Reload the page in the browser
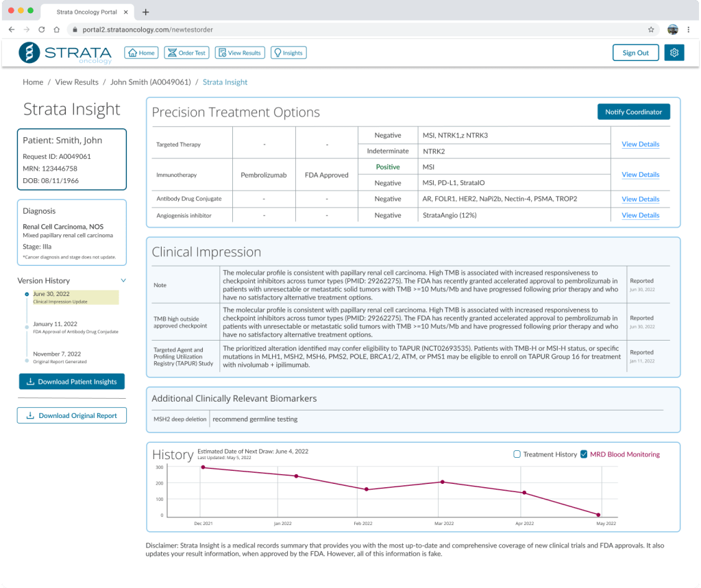 click(x=42, y=30)
